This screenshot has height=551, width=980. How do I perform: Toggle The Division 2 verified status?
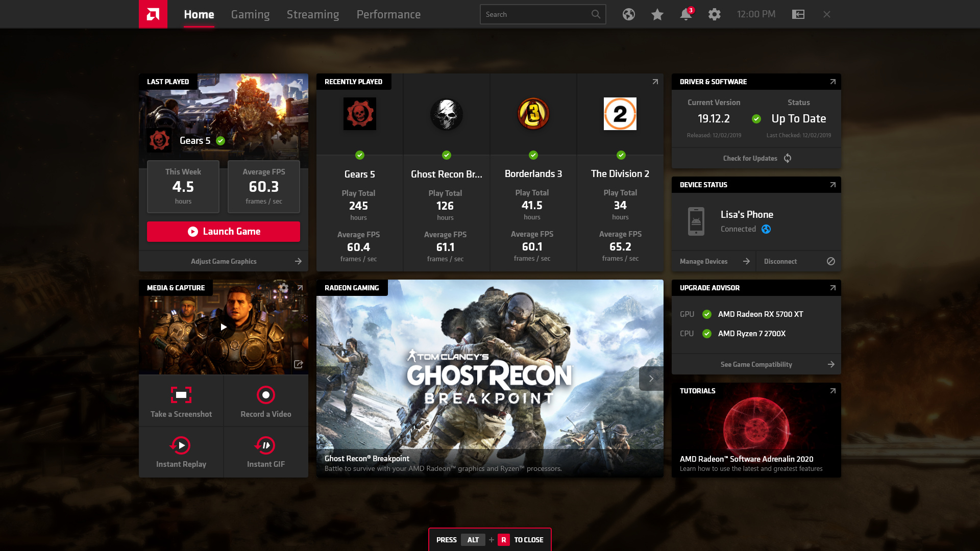click(620, 155)
